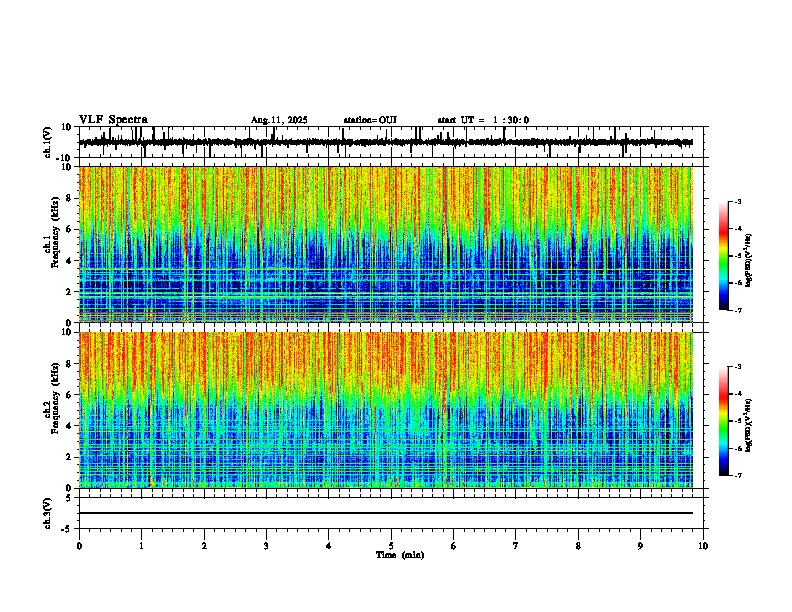Image resolution: width=792 pixels, height=612 pixels.
Task: Click time axis tick label '3'
Action: 266,546
